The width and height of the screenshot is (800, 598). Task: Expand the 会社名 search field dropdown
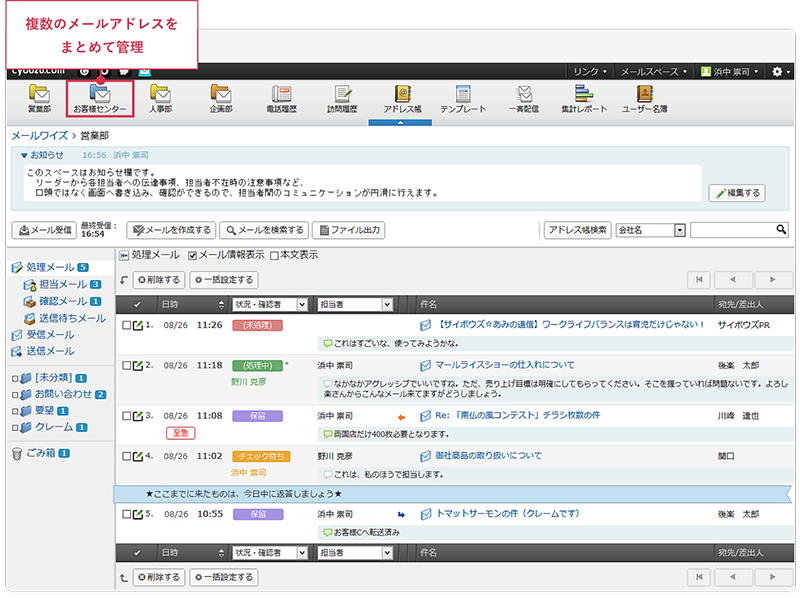pos(680,230)
